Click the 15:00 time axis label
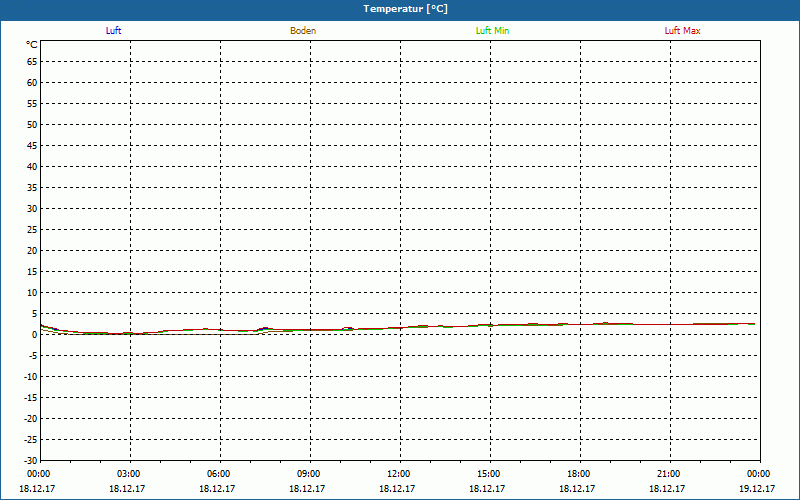The height and width of the screenshot is (500, 800). tap(488, 474)
